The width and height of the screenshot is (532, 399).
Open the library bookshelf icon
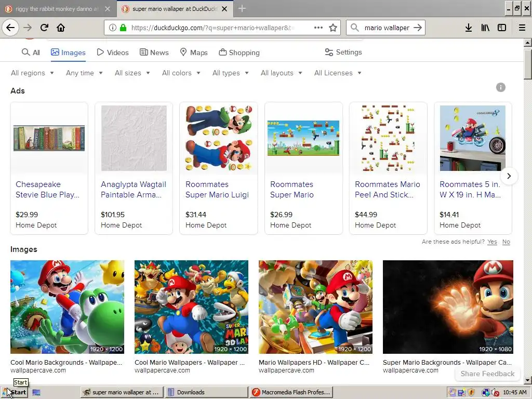click(x=485, y=28)
